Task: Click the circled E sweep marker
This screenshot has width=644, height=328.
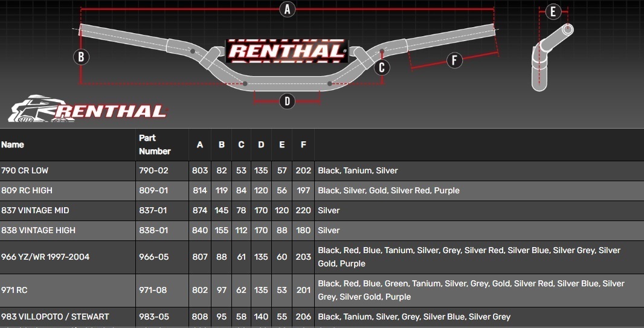Action: [553, 11]
